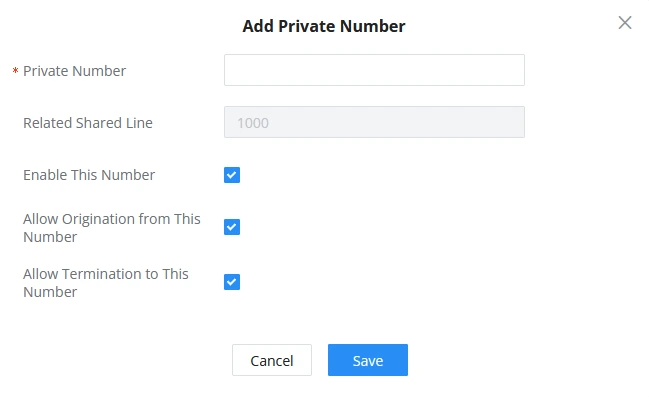Screen dimensions: 649x397
Task: Click the Cancel button
Action: (x=272, y=360)
